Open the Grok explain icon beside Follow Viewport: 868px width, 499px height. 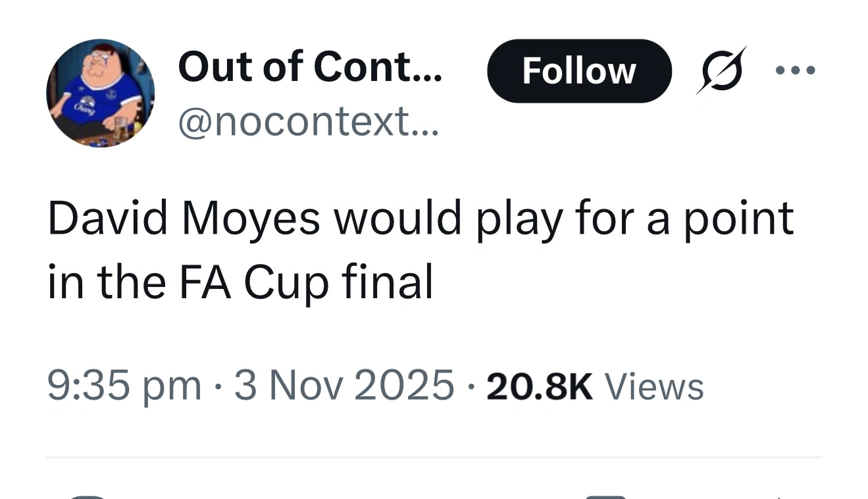point(721,70)
